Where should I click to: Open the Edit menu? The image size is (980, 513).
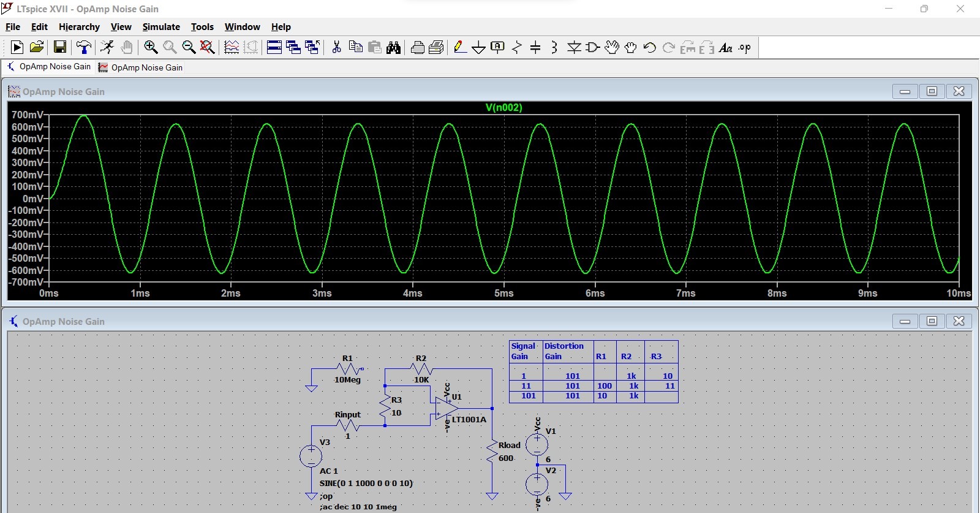click(x=39, y=27)
